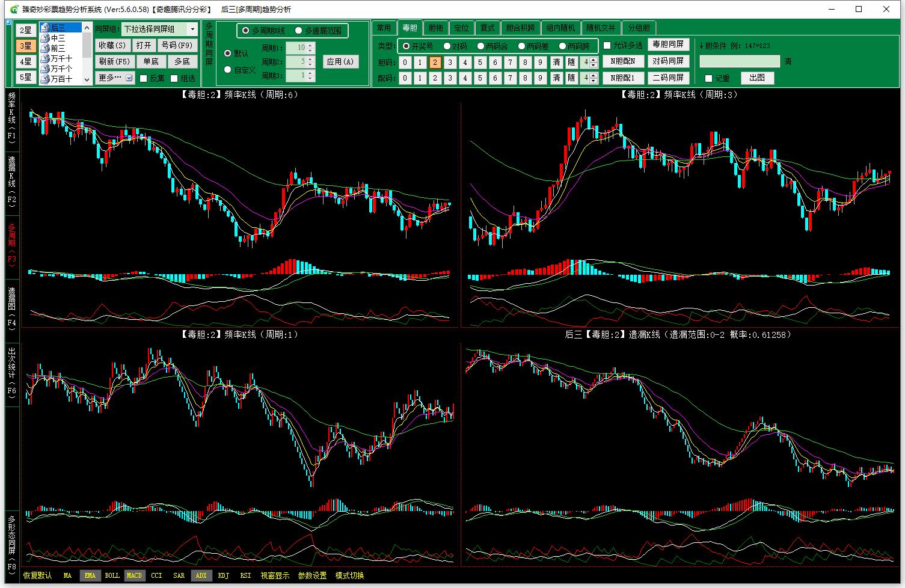Click the 前三 list item icon

tap(45, 49)
